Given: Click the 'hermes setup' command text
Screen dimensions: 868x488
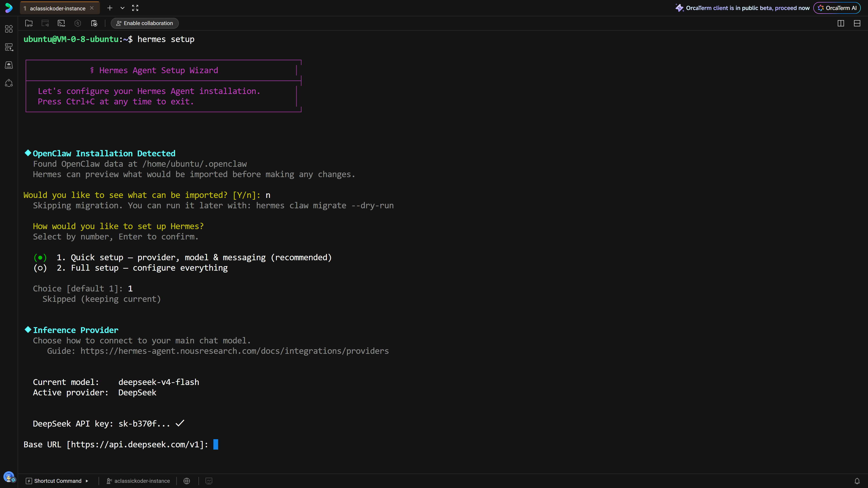Looking at the screenshot, I should click(x=166, y=39).
